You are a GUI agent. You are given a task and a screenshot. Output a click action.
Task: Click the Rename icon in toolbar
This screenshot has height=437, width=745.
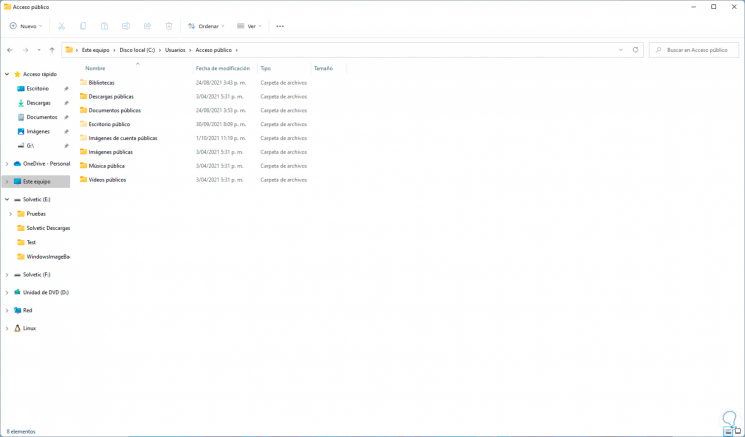pos(126,26)
